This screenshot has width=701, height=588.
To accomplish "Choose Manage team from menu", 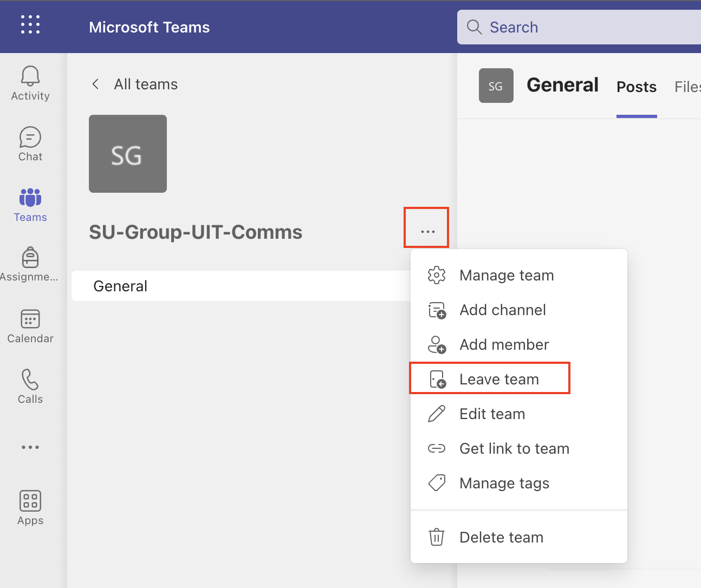I will pyautogui.click(x=506, y=276).
